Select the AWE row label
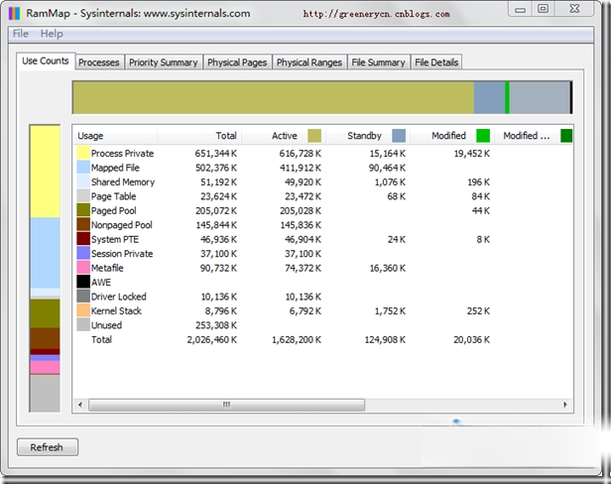611x484 pixels. tap(101, 282)
